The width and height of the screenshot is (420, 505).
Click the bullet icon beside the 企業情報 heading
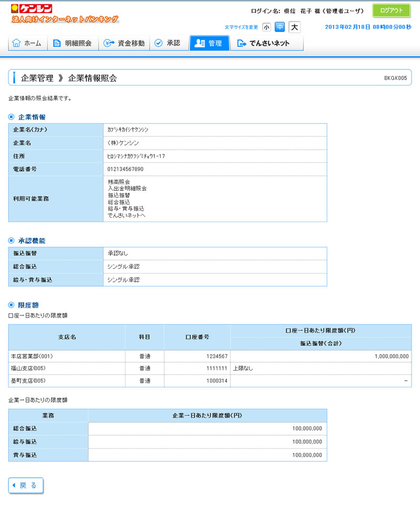click(x=12, y=117)
